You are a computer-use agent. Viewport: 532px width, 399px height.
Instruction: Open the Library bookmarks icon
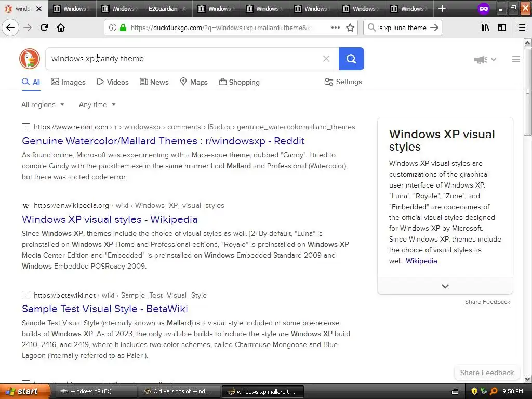[485, 28]
